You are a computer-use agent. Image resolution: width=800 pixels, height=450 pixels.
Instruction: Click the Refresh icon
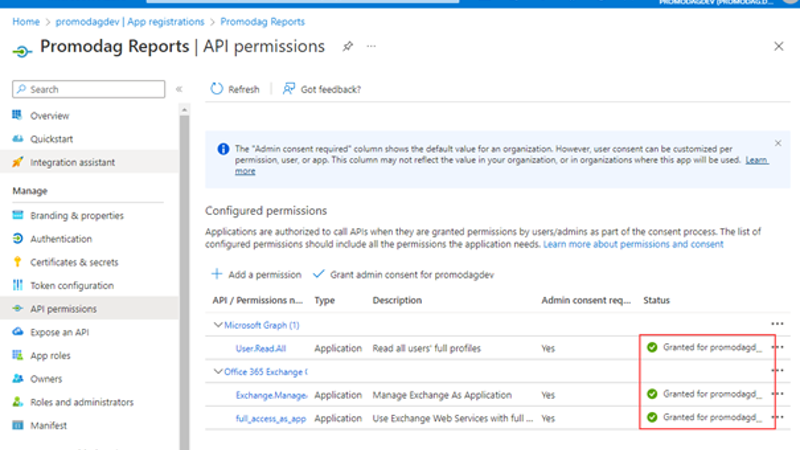pos(217,89)
